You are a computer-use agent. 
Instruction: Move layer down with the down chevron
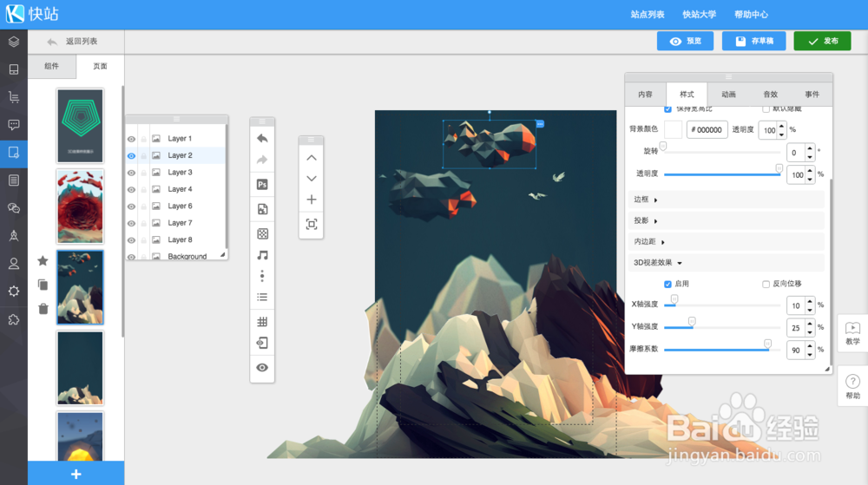point(312,179)
